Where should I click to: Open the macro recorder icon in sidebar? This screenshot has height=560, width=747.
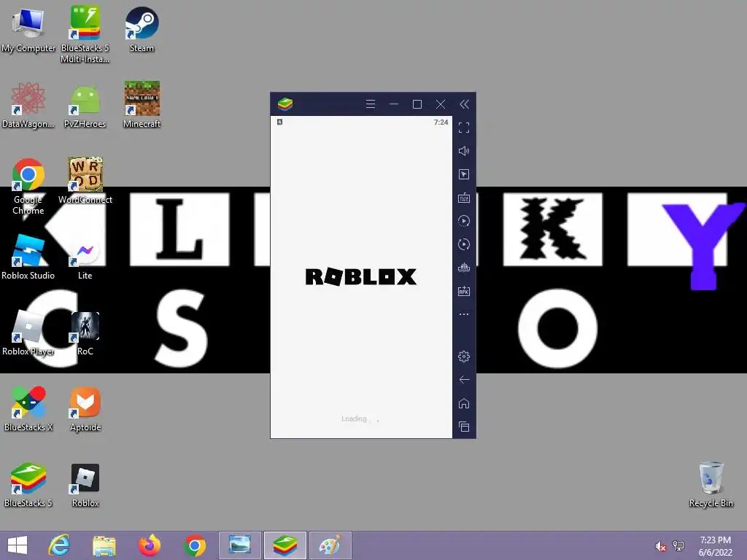(x=464, y=221)
